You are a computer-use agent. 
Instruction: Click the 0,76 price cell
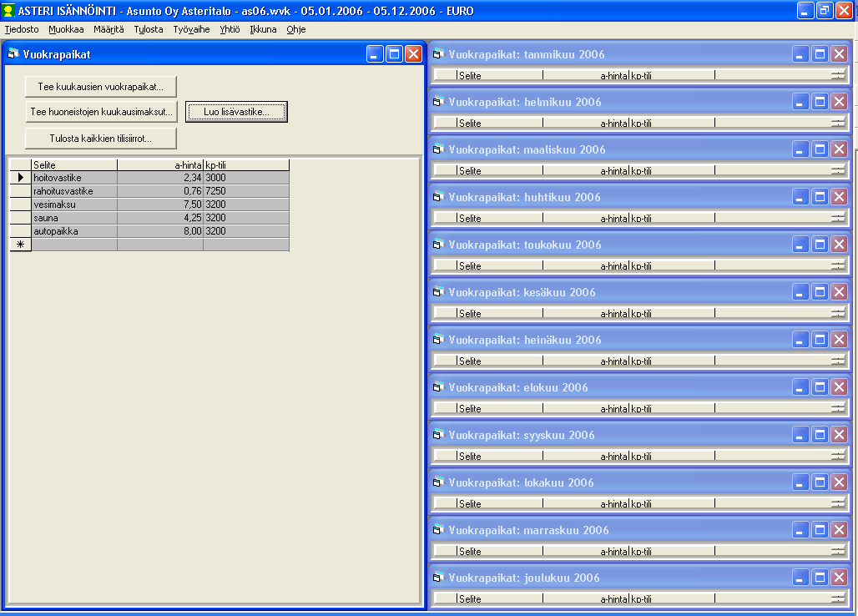click(160, 191)
